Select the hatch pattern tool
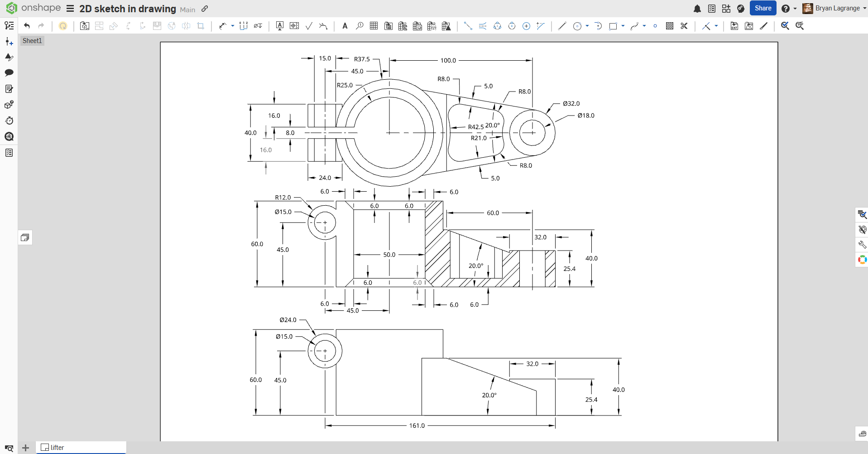The height and width of the screenshot is (454, 868). pos(669,26)
